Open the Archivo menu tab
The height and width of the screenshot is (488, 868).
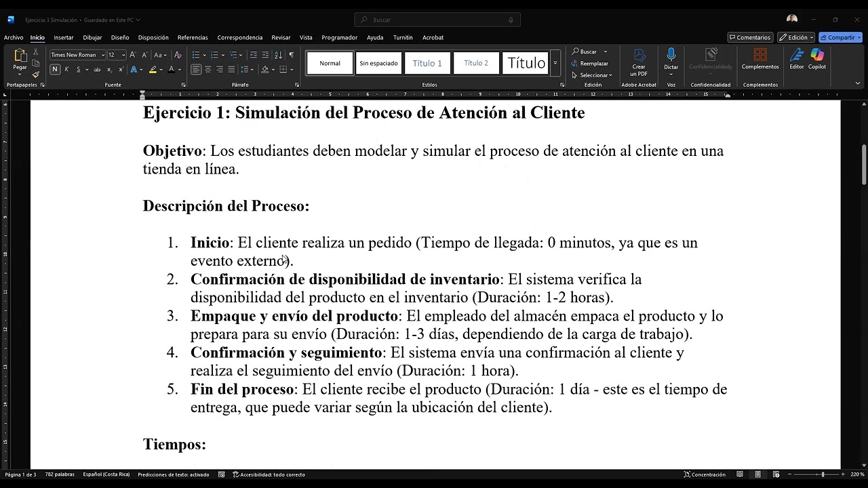pyautogui.click(x=14, y=37)
